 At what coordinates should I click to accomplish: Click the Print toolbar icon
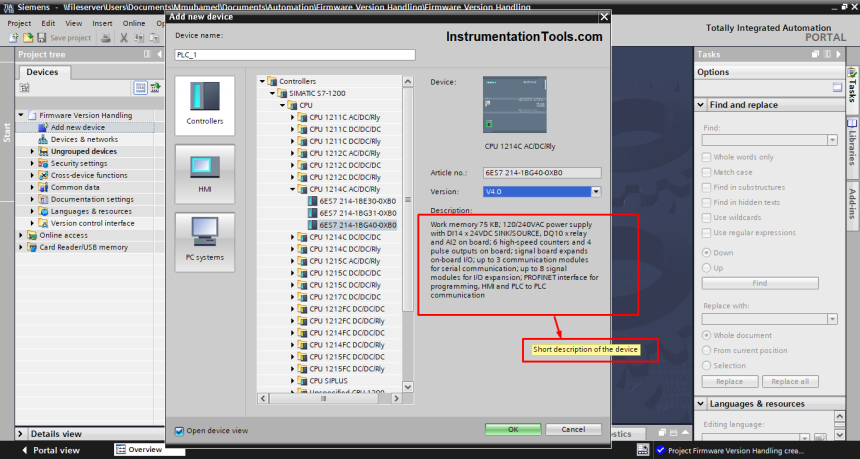[106, 38]
